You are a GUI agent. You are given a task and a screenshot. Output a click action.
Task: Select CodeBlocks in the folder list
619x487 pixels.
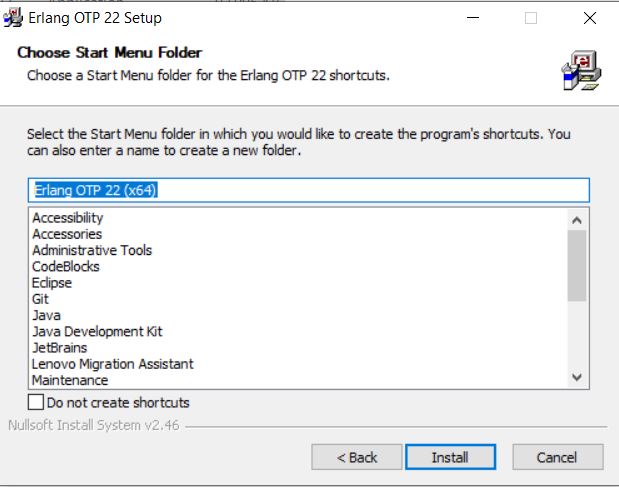(66, 266)
